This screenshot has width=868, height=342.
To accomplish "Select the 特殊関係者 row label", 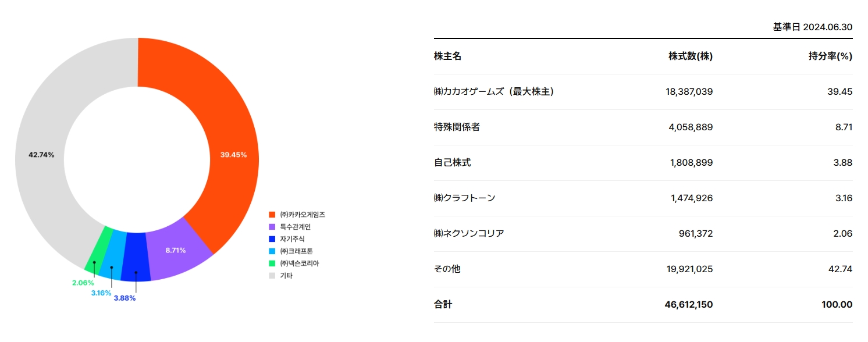I will coord(457,127).
